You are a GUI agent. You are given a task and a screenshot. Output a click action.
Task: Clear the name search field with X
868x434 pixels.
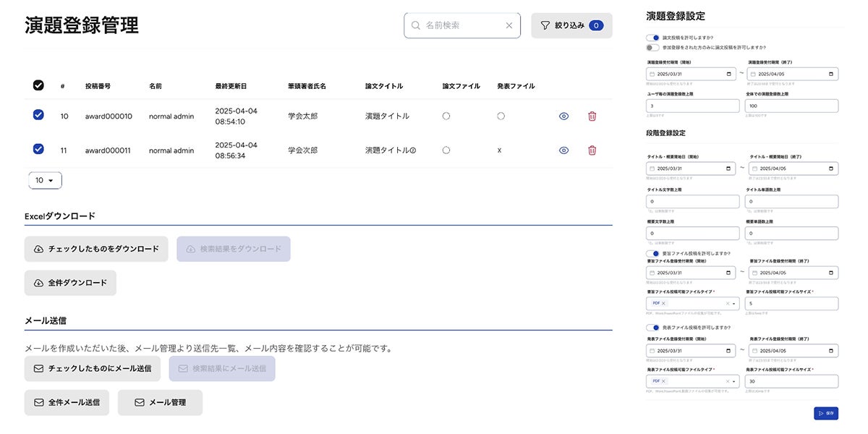(509, 25)
